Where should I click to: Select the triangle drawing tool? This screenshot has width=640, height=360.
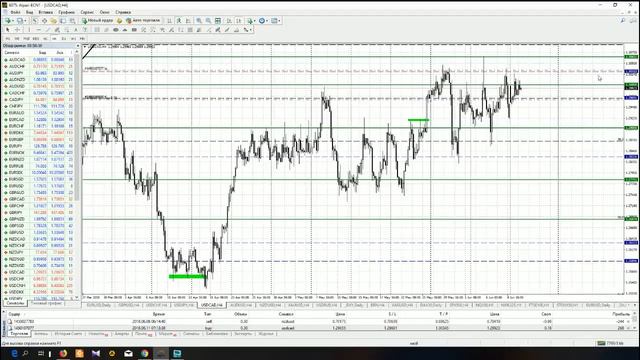125,30
